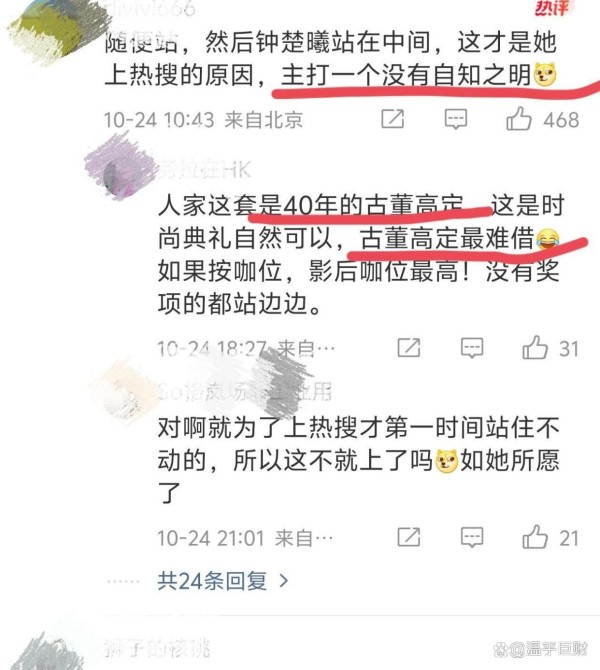
Task: Tap chevron next to 共24条回复
Action: coord(283,581)
